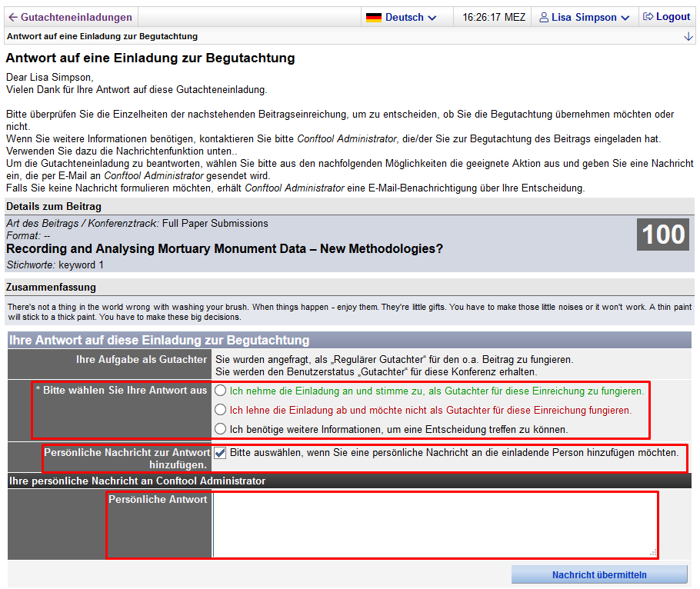Click the red down arrow in breadcrumb bar
This screenshot has width=700, height=589.
pyautogui.click(x=688, y=37)
